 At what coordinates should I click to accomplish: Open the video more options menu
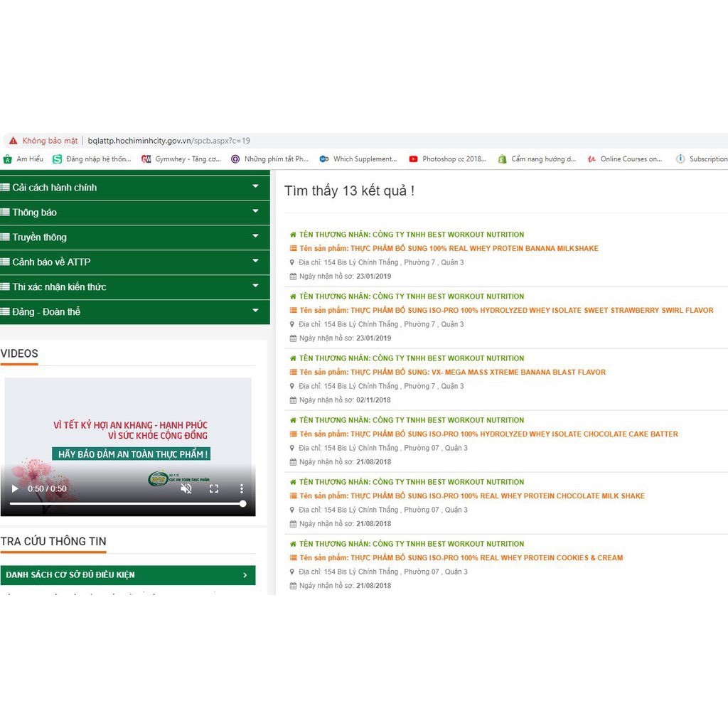tap(242, 488)
